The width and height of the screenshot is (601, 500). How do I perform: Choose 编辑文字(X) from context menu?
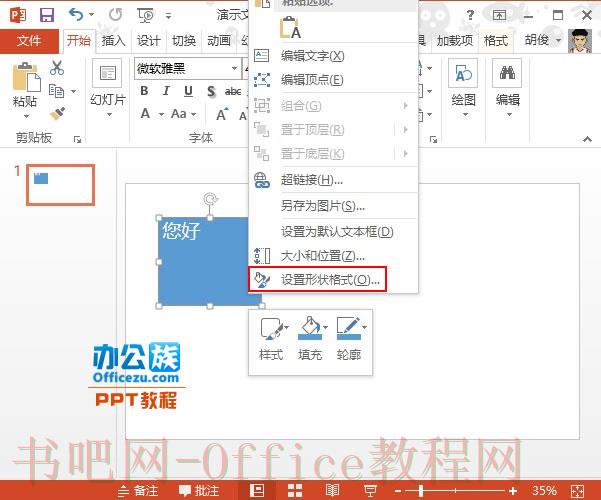[x=333, y=56]
